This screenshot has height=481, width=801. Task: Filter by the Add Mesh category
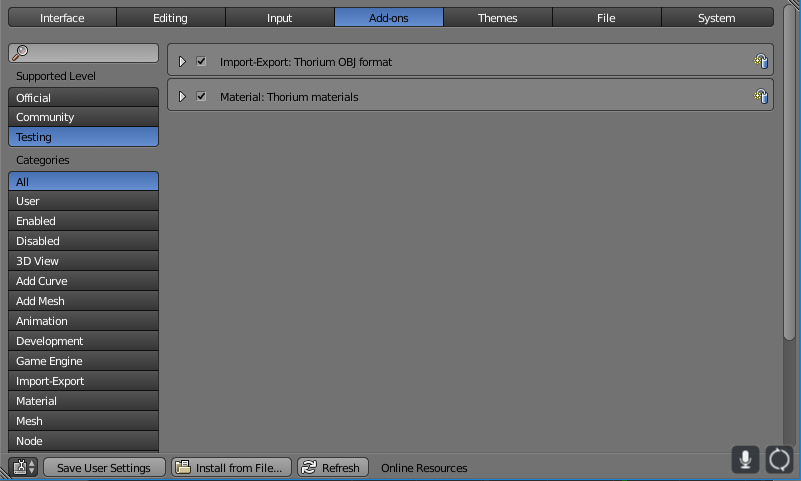83,301
